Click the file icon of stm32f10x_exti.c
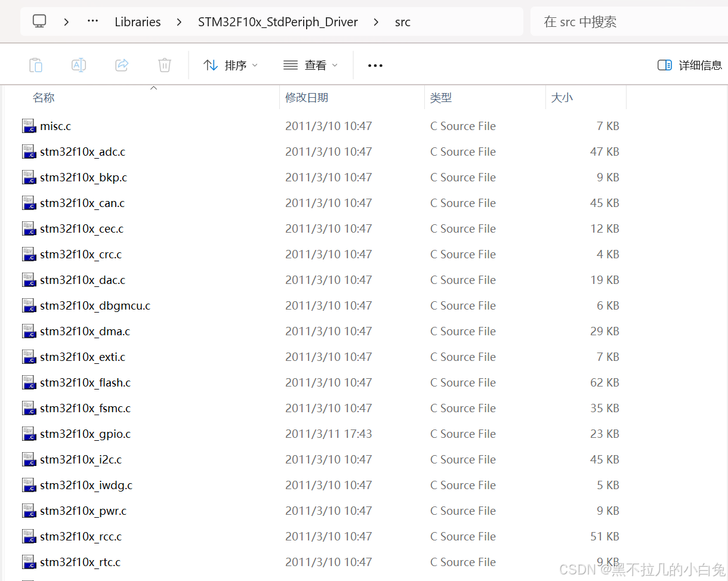The height and width of the screenshot is (581, 728). [29, 357]
